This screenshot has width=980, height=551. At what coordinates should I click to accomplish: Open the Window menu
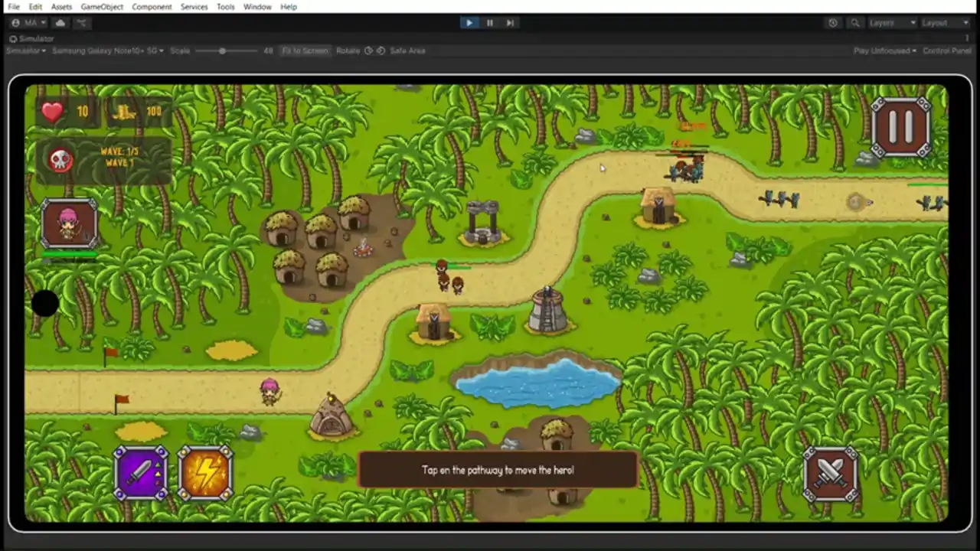click(257, 7)
